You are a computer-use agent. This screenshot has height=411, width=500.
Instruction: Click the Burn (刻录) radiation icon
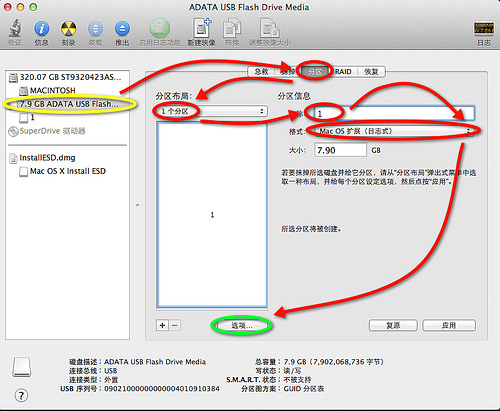pos(68,29)
